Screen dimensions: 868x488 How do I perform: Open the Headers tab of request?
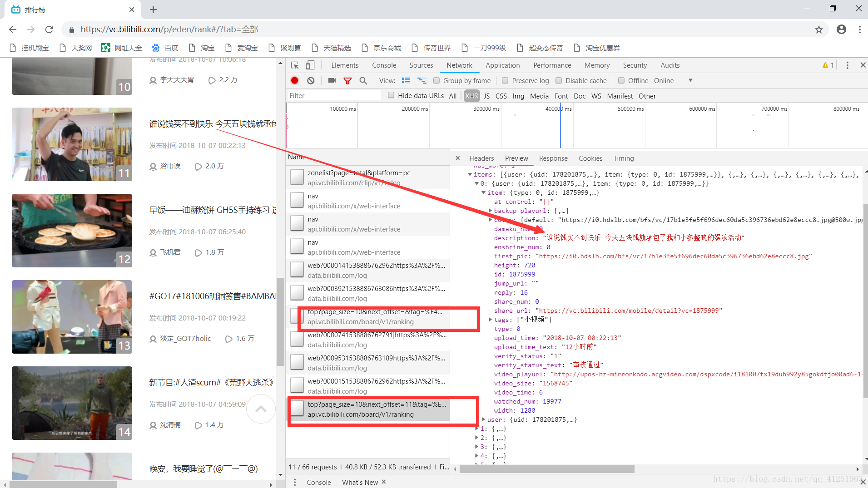481,158
